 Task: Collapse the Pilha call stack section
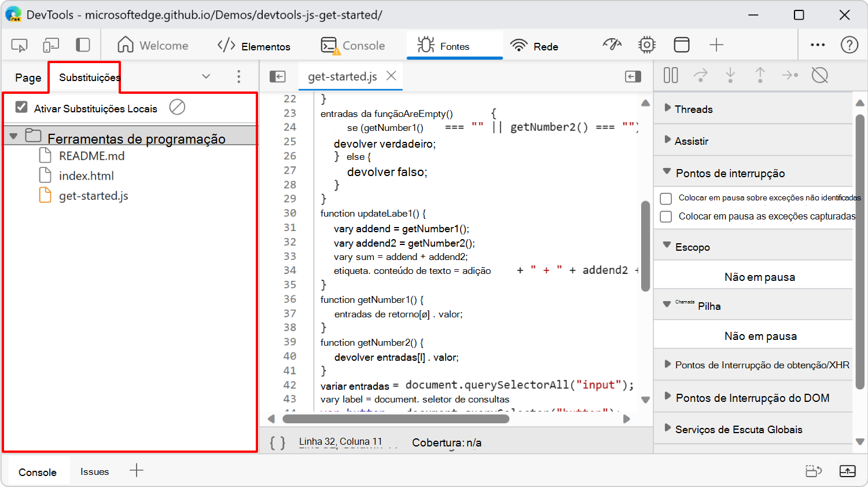(667, 304)
